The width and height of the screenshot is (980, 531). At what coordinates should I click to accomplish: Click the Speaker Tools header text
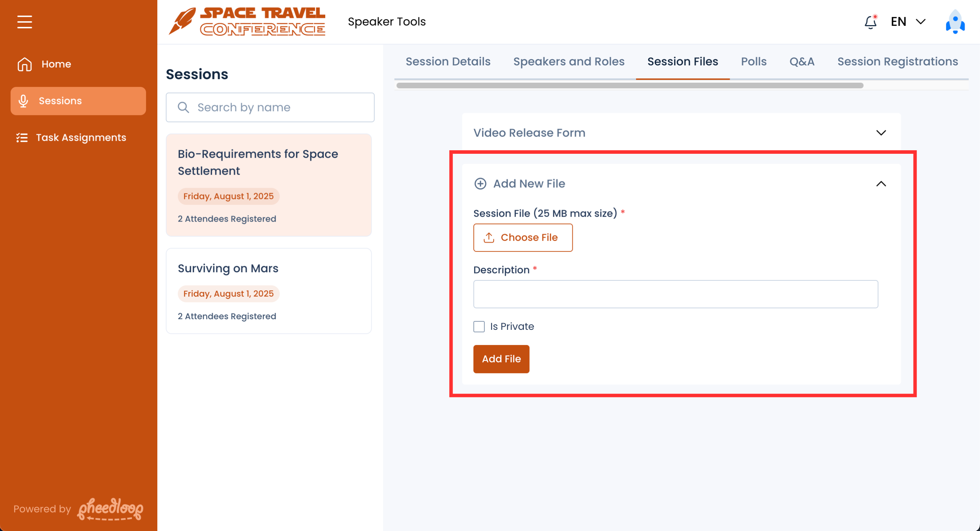tap(386, 22)
